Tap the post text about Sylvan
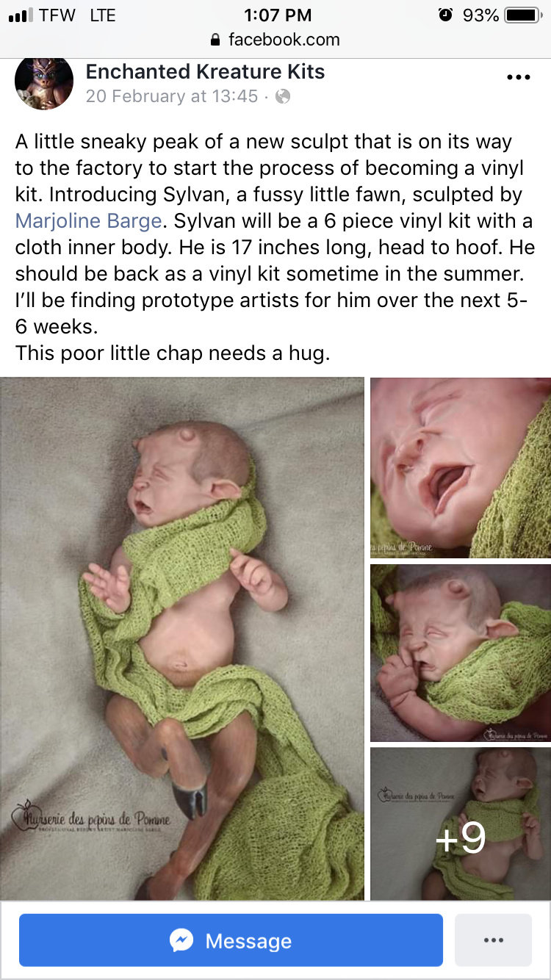 point(275,247)
